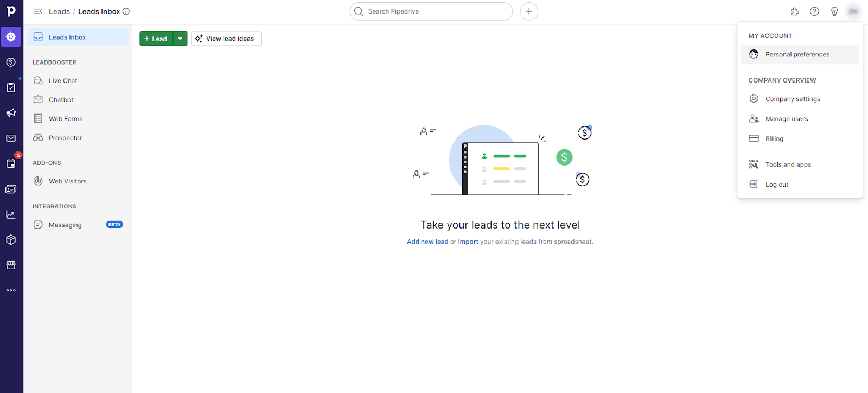868x393 pixels.
Task: Open the Mail envelope icon in sidebar
Action: tap(11, 138)
